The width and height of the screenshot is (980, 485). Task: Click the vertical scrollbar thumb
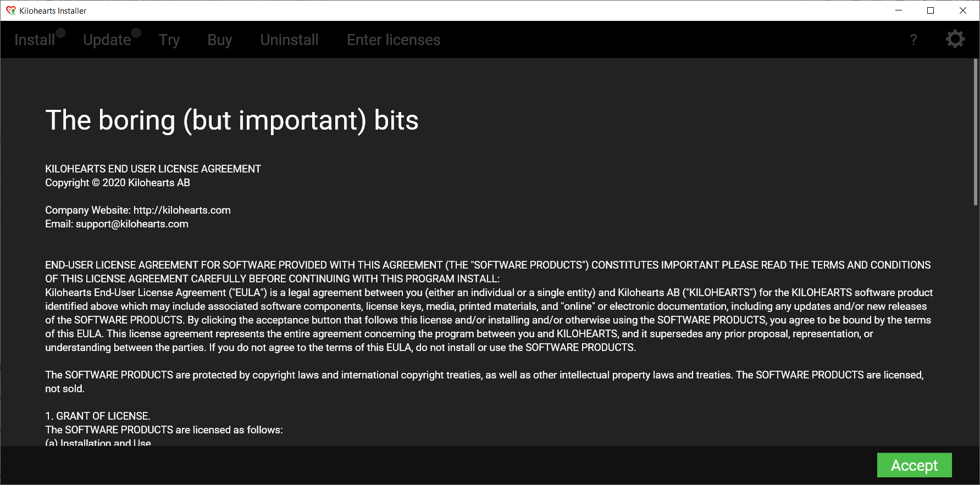coord(976,132)
